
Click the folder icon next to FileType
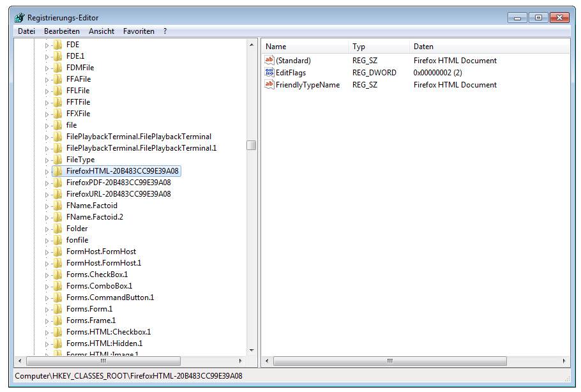57,160
